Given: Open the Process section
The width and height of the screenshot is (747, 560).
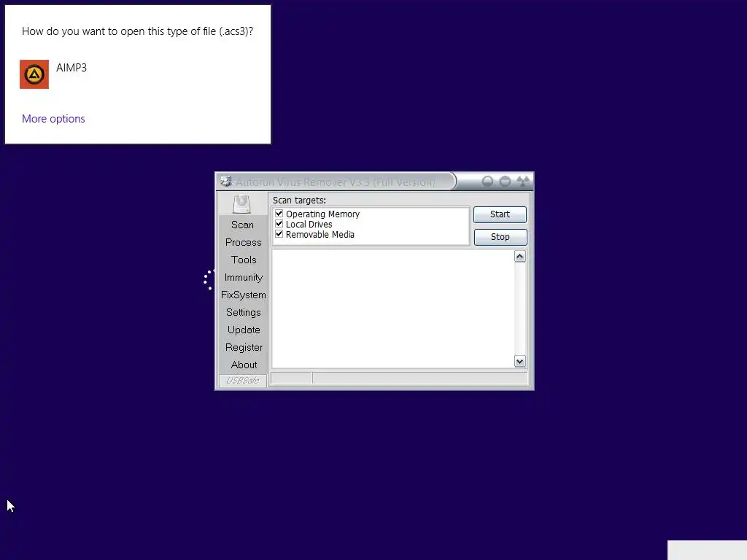Looking at the screenshot, I should [244, 242].
